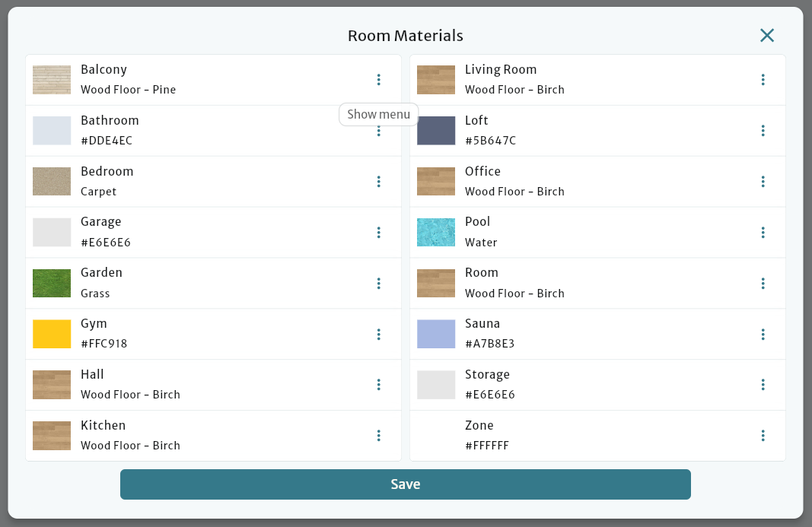Select the Bathroom color swatch
This screenshot has width=812, height=527.
[51, 130]
